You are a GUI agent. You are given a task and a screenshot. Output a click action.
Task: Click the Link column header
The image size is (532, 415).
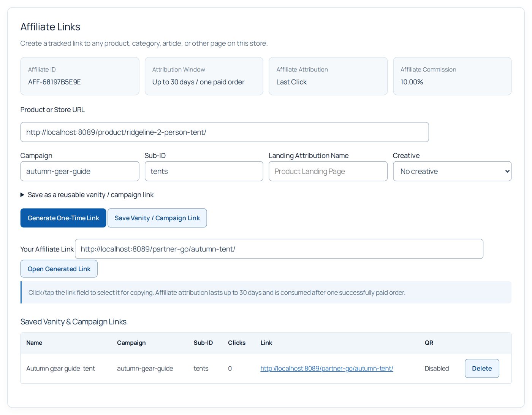click(x=266, y=343)
